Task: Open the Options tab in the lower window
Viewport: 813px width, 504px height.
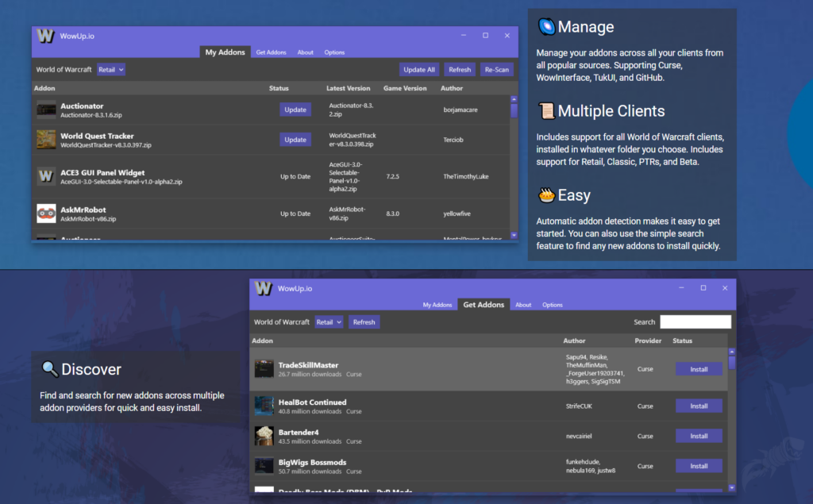Action: pos(552,305)
